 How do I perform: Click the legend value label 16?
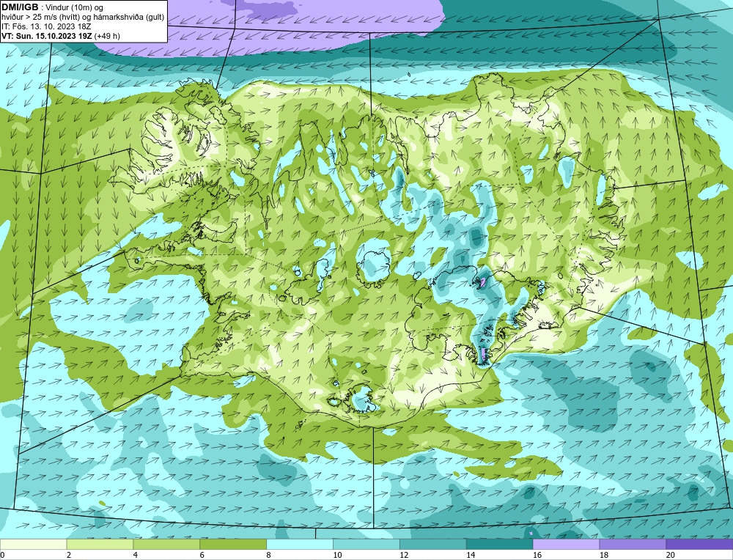(x=537, y=555)
